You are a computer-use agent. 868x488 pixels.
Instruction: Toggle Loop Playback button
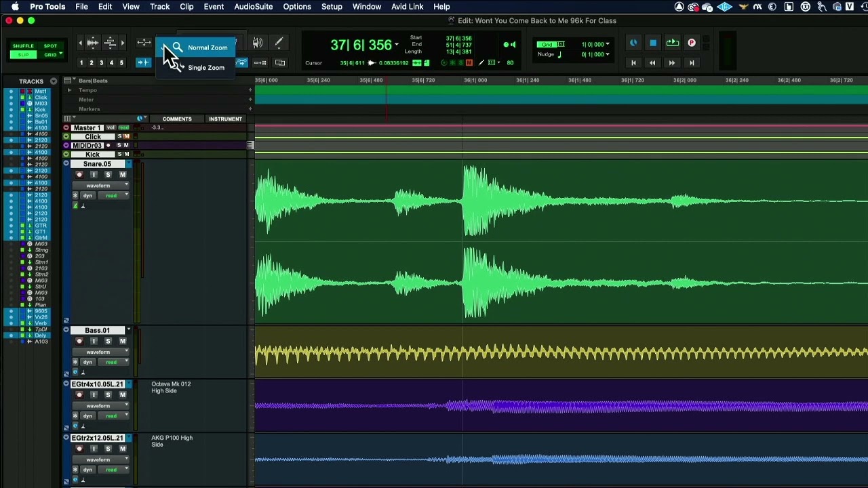tap(672, 43)
